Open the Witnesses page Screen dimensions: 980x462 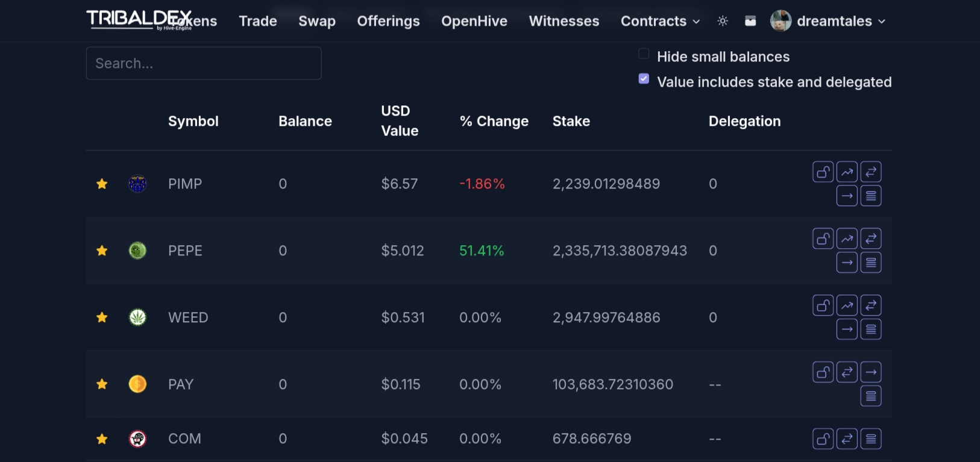pyautogui.click(x=564, y=21)
